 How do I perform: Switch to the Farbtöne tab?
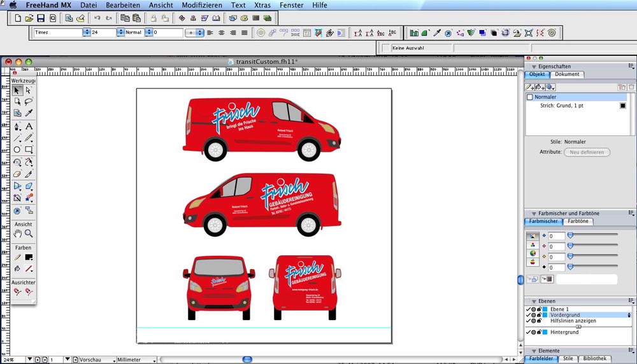tap(578, 221)
